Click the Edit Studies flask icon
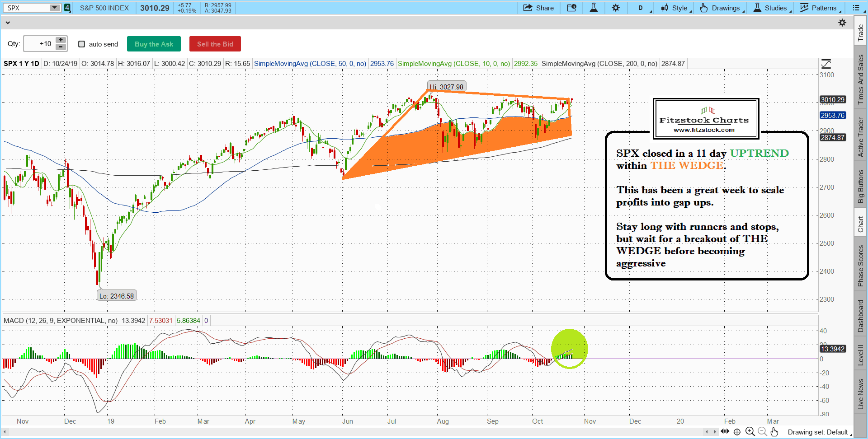The width and height of the screenshot is (868, 439). 594,8
